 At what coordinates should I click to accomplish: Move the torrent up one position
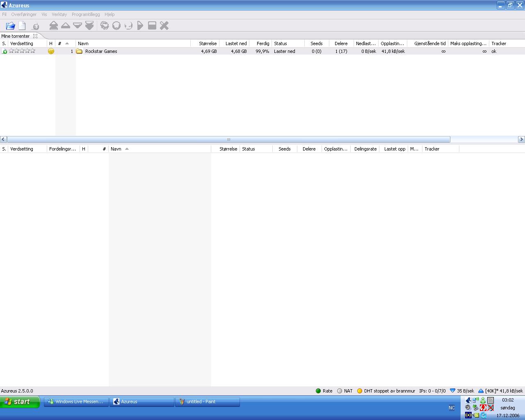click(x=66, y=25)
